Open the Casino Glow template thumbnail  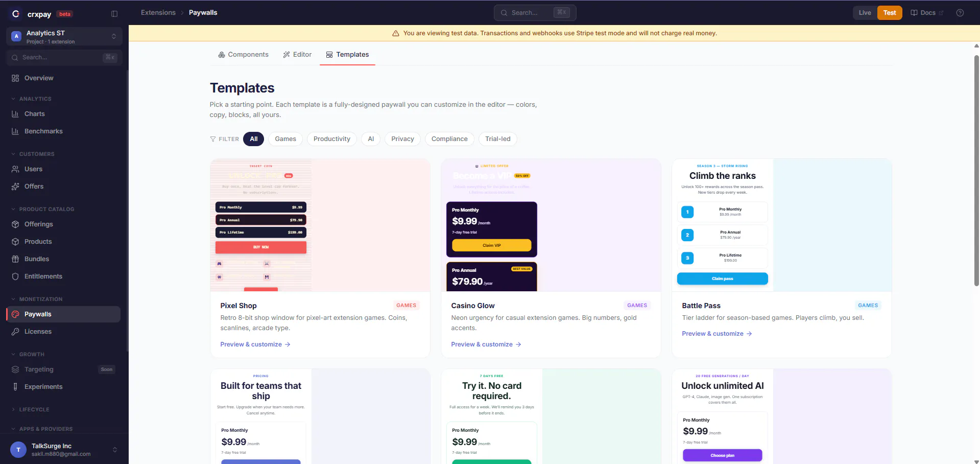tap(551, 225)
